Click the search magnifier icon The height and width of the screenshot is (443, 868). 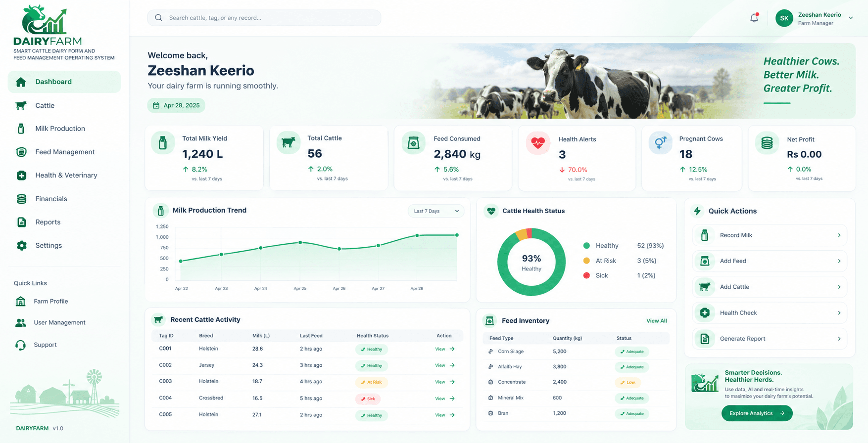pyautogui.click(x=158, y=18)
